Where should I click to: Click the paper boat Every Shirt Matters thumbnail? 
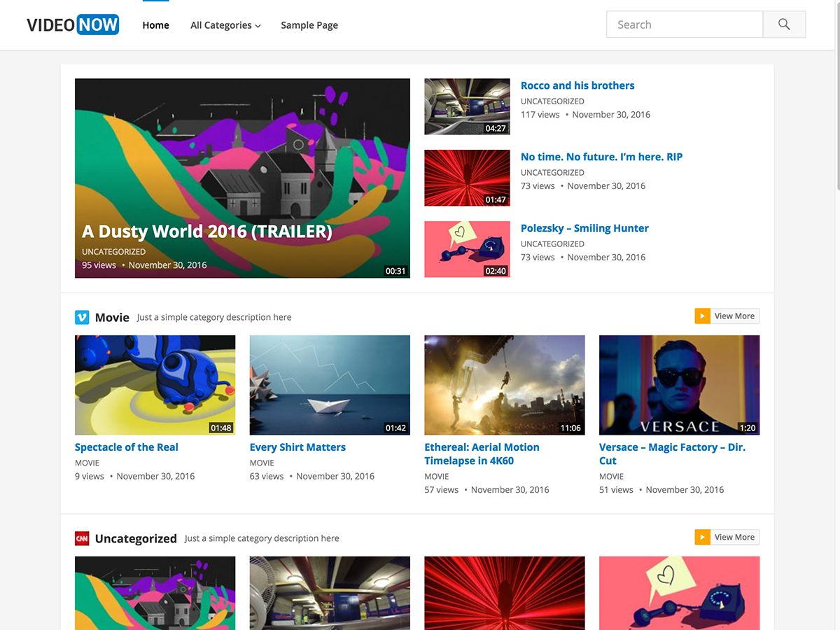[x=330, y=385]
